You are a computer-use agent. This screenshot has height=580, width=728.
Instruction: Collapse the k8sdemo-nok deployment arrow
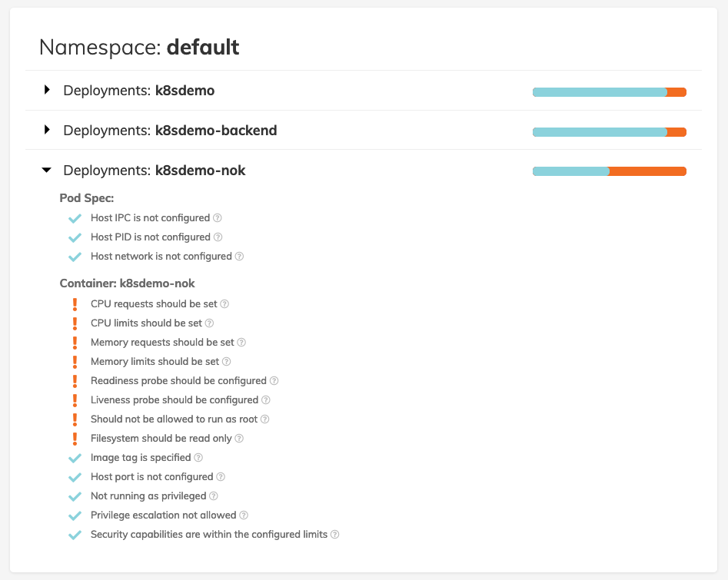tap(47, 171)
